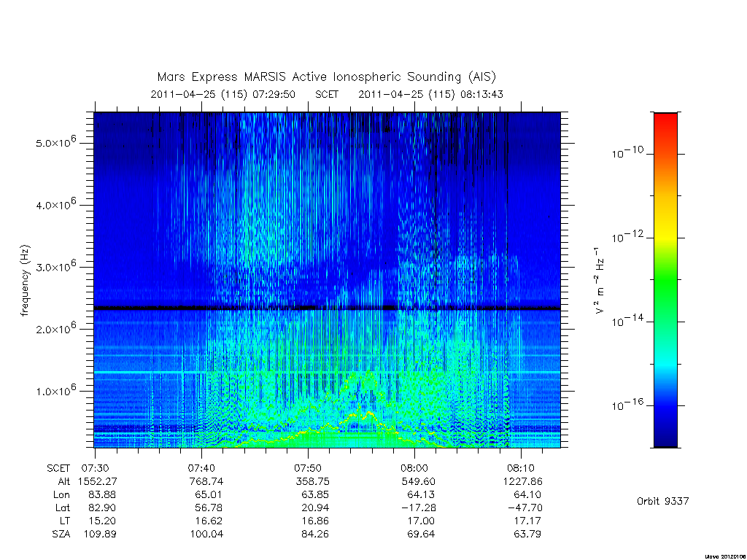Click the 'Alt' row label
The width and height of the screenshot is (747, 560).
(63, 481)
